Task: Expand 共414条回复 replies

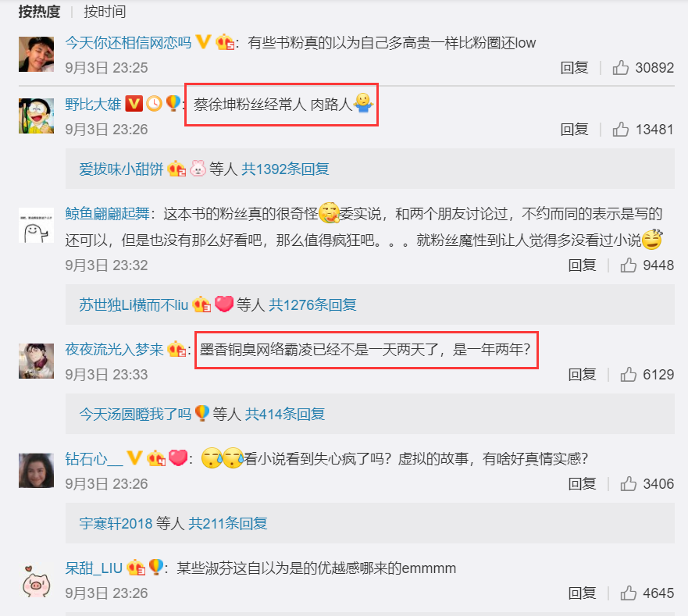Action: (285, 414)
